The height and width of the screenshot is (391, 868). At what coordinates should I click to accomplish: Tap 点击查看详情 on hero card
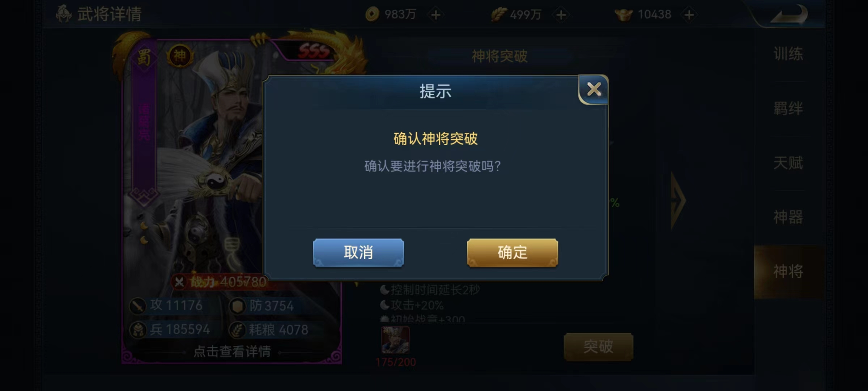tap(232, 352)
